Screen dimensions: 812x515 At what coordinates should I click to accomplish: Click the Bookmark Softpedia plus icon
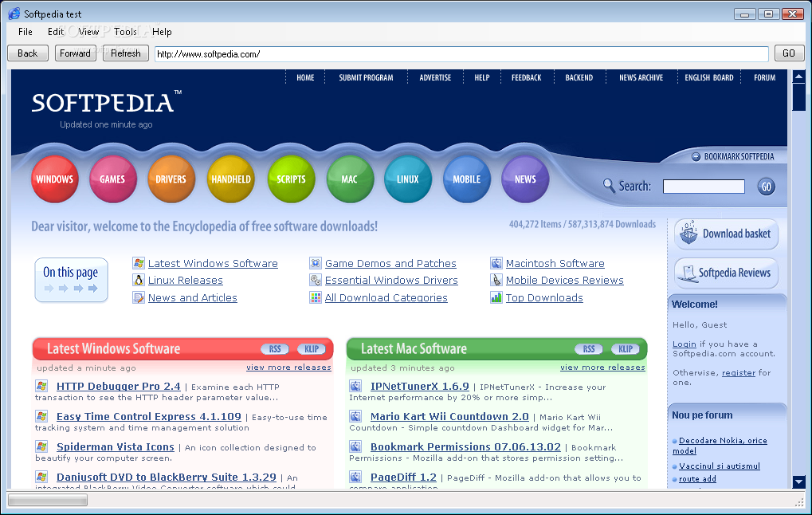pos(696,156)
